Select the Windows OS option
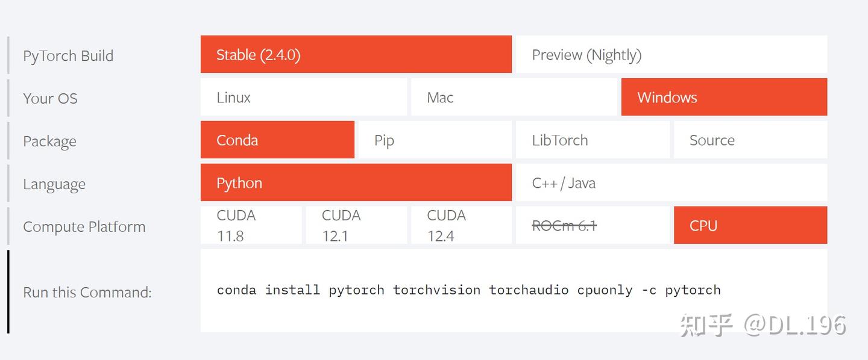The width and height of the screenshot is (868, 360). [723, 98]
